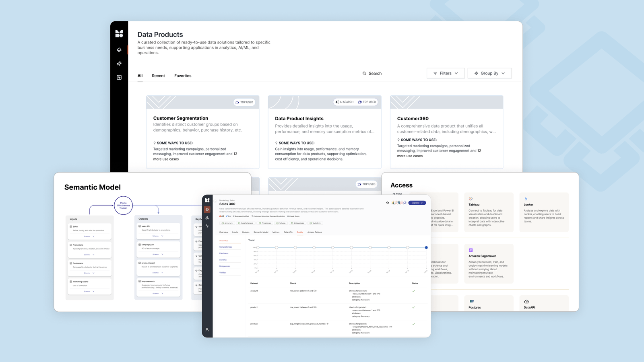Click the workspace logo at top of sidebar
The image size is (644, 362).
click(x=119, y=33)
